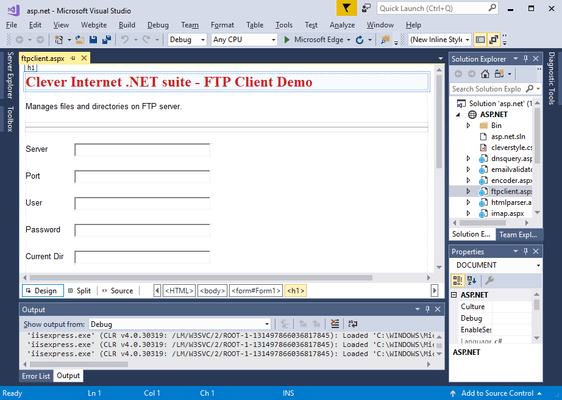
Task: Switch to Source view
Action: coord(118,291)
